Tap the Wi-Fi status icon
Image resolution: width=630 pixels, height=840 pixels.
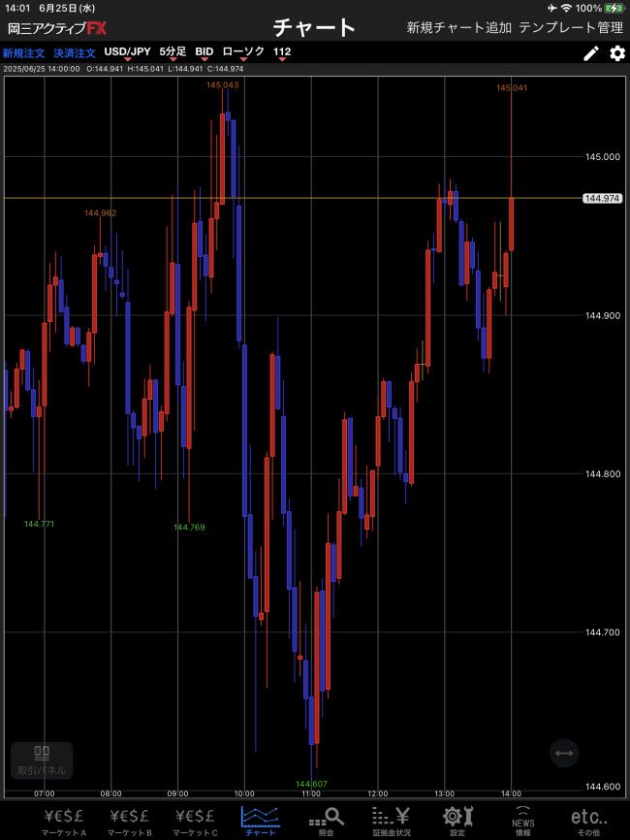point(566,8)
